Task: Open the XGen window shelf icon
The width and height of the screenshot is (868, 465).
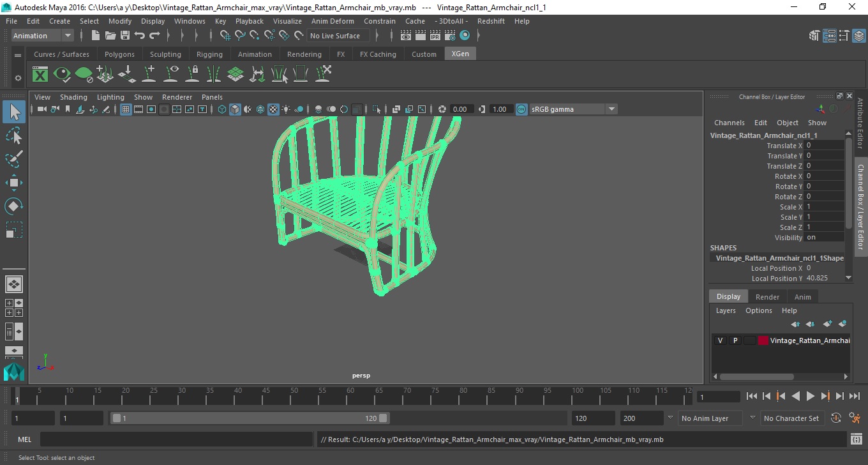Action: click(40, 74)
